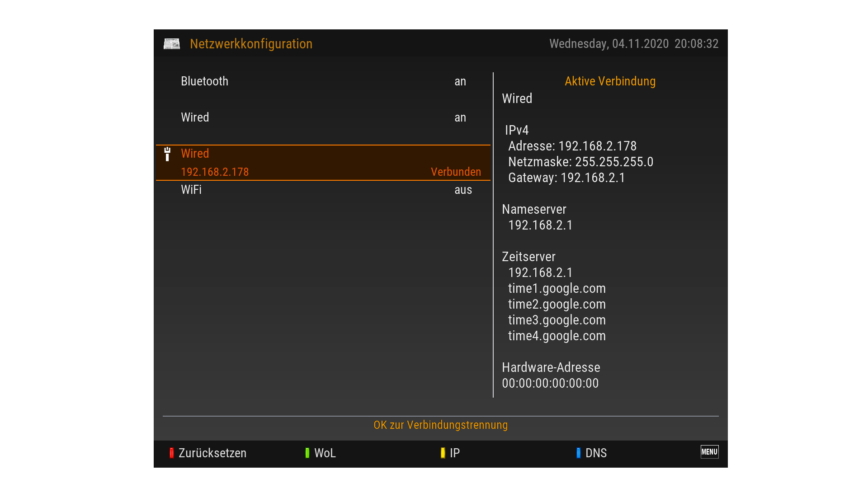Click the date and time display
868x488 pixels.
633,44
